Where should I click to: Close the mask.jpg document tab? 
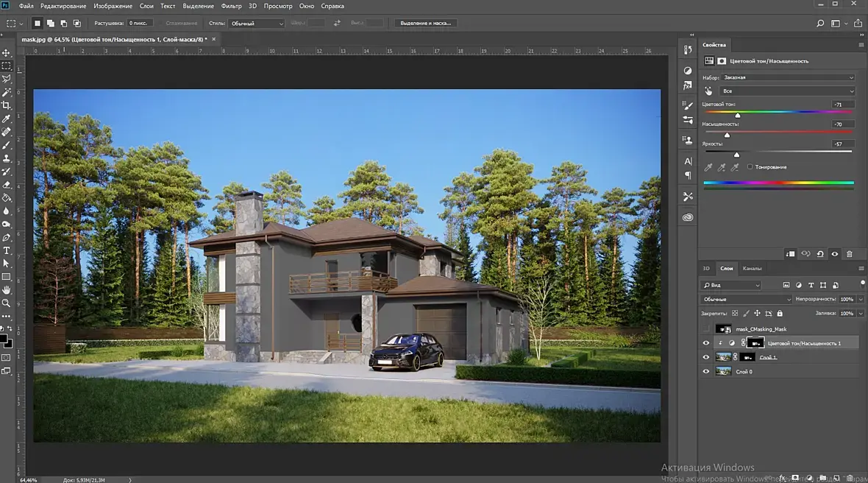coord(213,39)
